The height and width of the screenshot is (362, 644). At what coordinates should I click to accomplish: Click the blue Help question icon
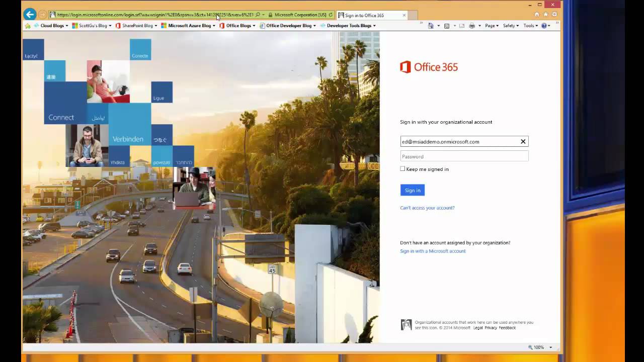click(544, 26)
